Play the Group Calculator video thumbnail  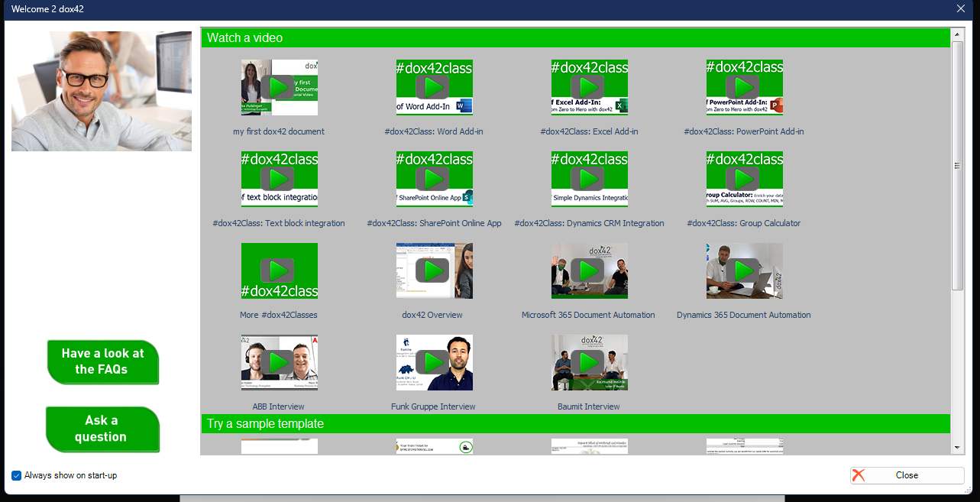(x=744, y=179)
